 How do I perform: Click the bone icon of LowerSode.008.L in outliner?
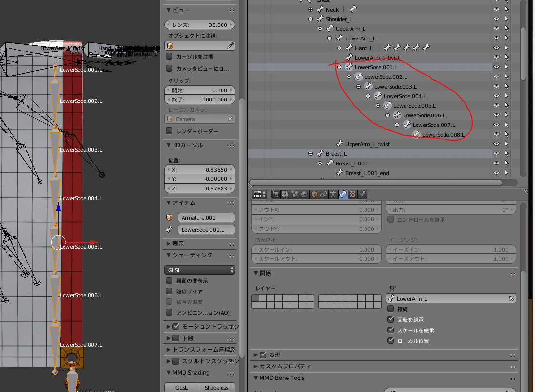(x=416, y=135)
